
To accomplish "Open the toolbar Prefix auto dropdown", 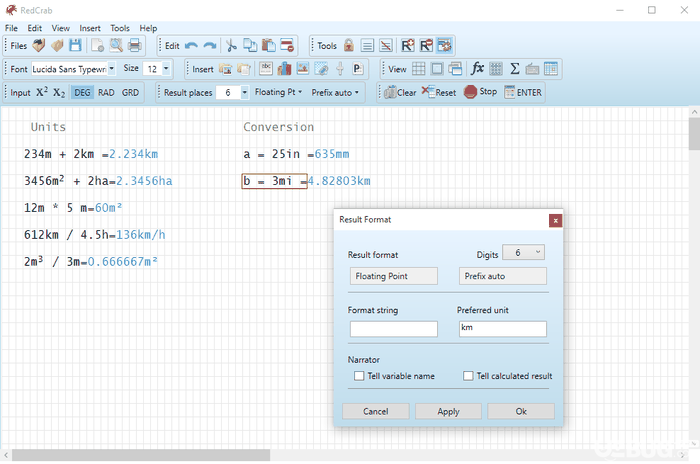I will [x=335, y=92].
